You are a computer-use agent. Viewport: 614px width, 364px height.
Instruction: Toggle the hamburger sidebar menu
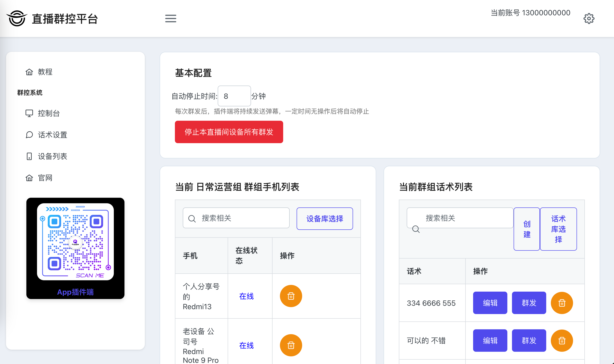click(x=171, y=19)
